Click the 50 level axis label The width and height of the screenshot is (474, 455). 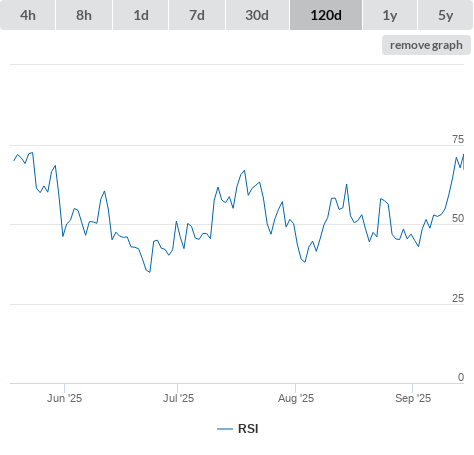point(458,219)
